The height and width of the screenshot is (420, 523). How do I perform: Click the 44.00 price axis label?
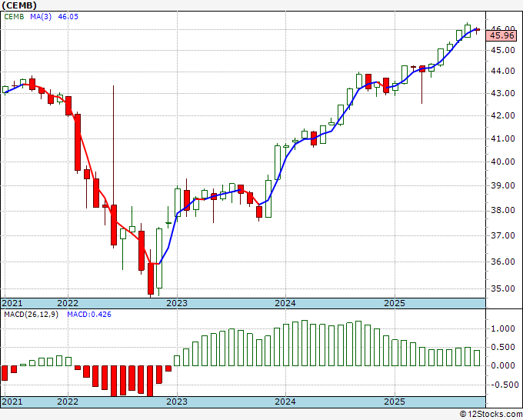click(503, 71)
